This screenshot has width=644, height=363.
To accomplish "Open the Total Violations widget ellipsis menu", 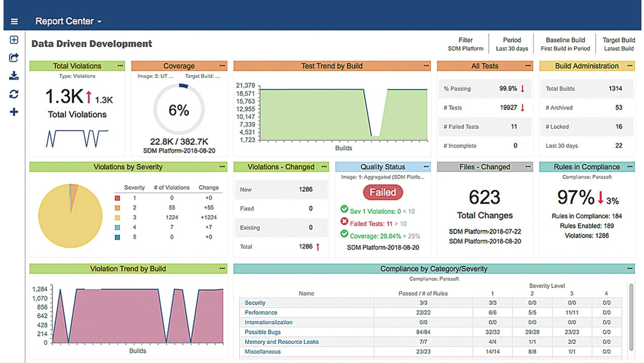I will tap(120, 66).
